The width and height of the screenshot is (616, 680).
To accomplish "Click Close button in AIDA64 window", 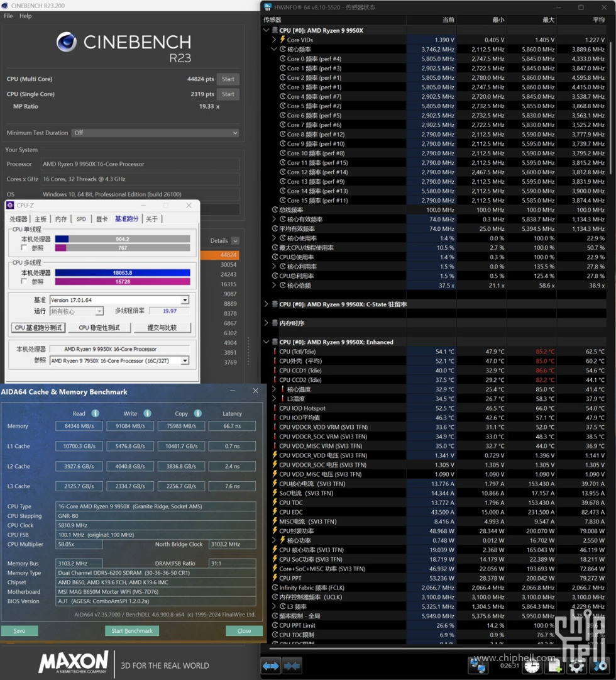I will [x=244, y=630].
